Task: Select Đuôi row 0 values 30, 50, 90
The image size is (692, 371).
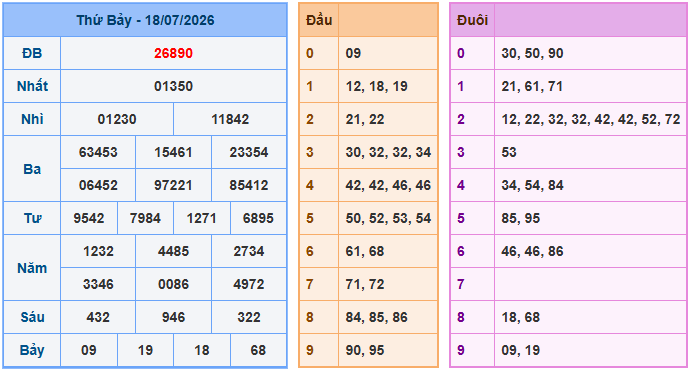Action: pyautogui.click(x=532, y=53)
